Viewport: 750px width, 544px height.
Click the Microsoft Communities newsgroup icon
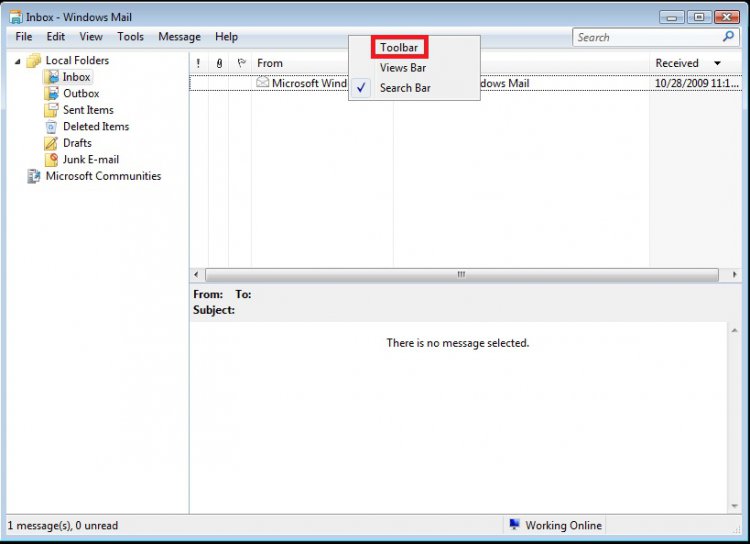[x=33, y=176]
